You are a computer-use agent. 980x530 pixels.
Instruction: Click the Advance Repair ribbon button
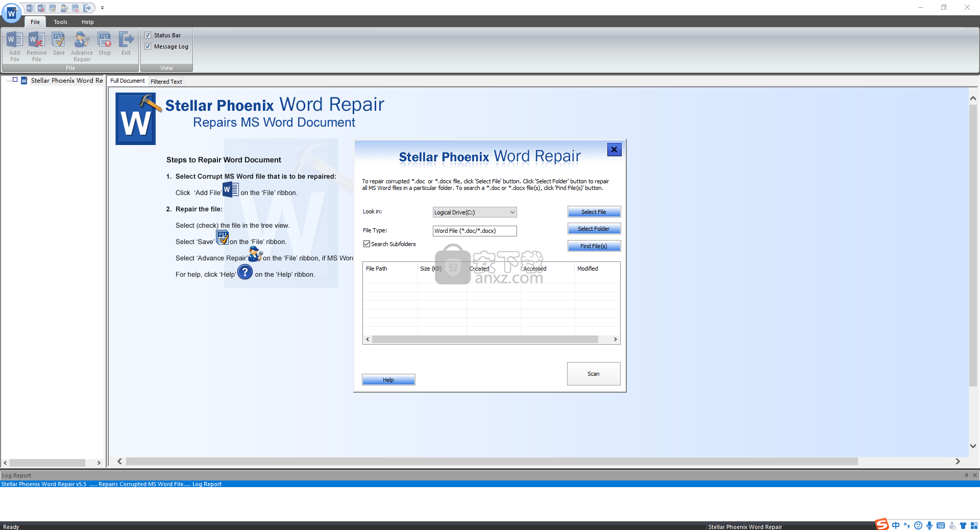click(x=82, y=46)
